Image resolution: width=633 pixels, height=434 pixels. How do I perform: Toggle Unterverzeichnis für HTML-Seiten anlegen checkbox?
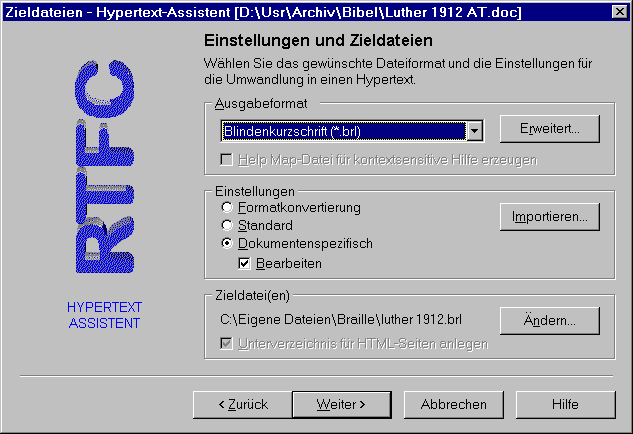pyautogui.click(x=228, y=344)
